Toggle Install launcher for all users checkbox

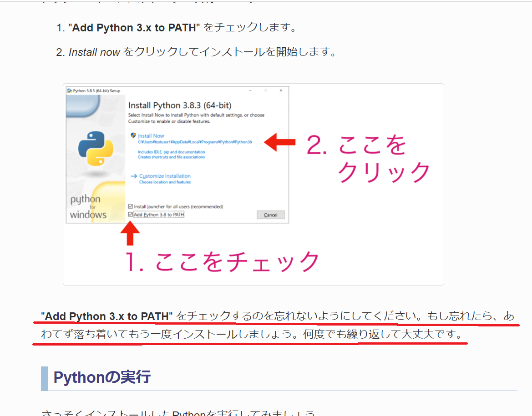click(x=130, y=206)
